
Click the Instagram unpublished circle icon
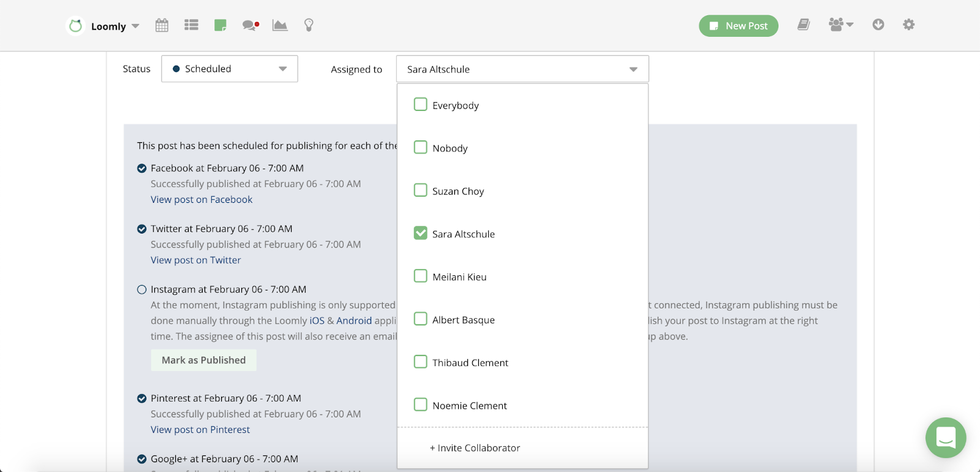pos(141,289)
